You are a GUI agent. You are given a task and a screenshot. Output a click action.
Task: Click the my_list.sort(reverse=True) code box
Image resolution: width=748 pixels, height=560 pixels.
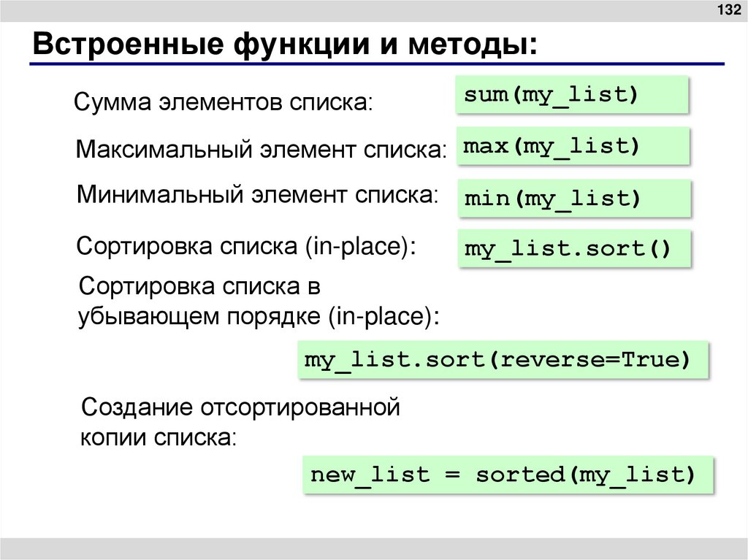tap(503, 360)
